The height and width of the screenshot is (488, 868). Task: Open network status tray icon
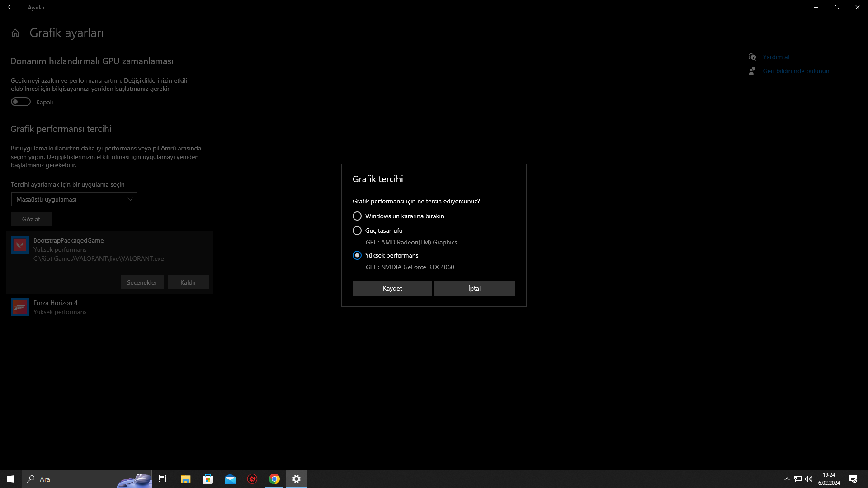click(x=798, y=479)
